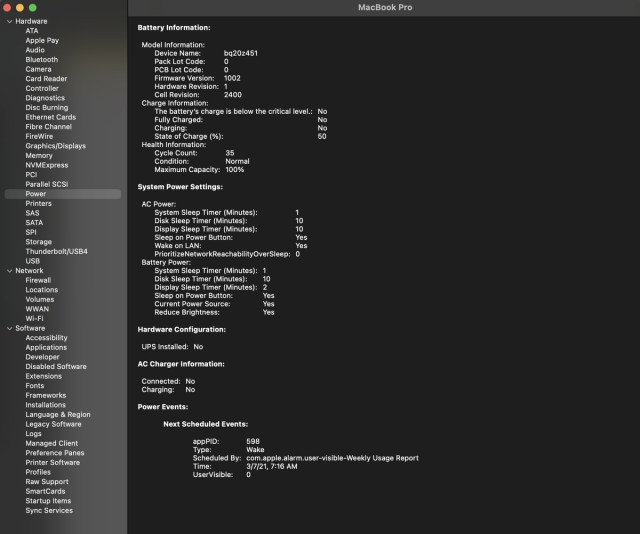Select Preference Panes entry

point(55,453)
